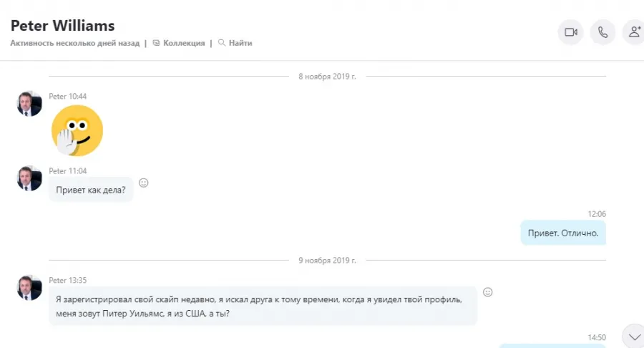Add a person to the conversation
Image resolution: width=644 pixels, height=348 pixels.
tap(634, 32)
